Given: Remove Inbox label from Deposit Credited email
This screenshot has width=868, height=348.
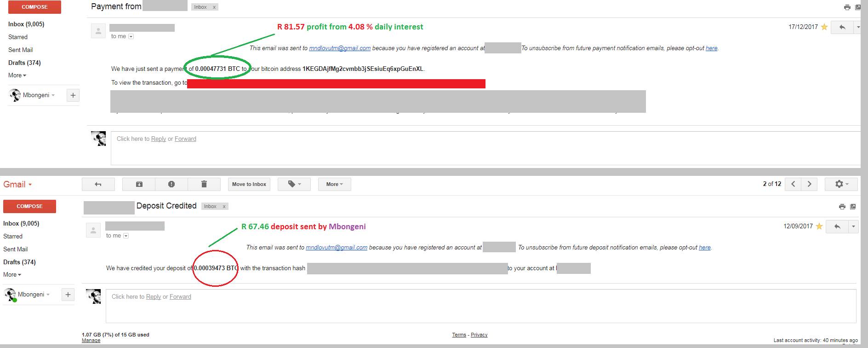Looking at the screenshot, I should [x=224, y=207].
